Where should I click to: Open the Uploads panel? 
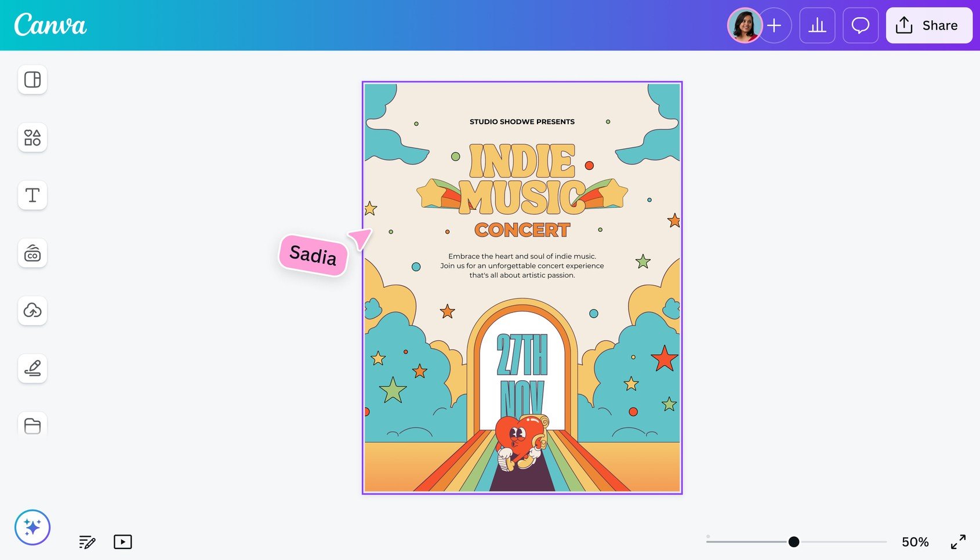click(x=32, y=311)
